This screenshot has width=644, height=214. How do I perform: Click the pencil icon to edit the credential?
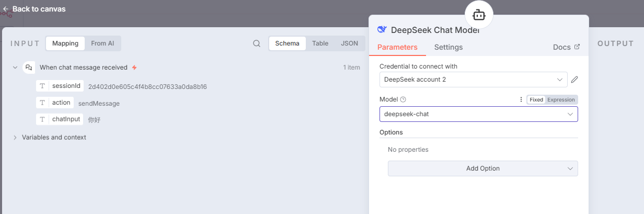[574, 80]
